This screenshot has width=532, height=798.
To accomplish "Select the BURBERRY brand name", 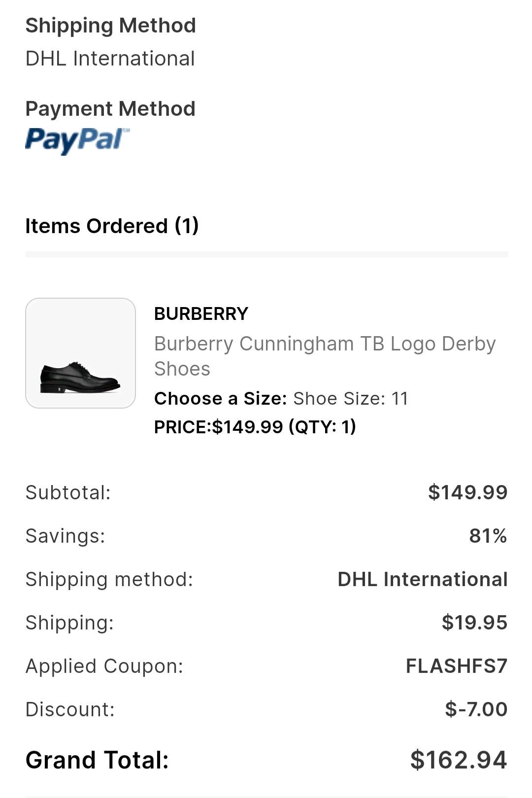I will tap(201, 313).
